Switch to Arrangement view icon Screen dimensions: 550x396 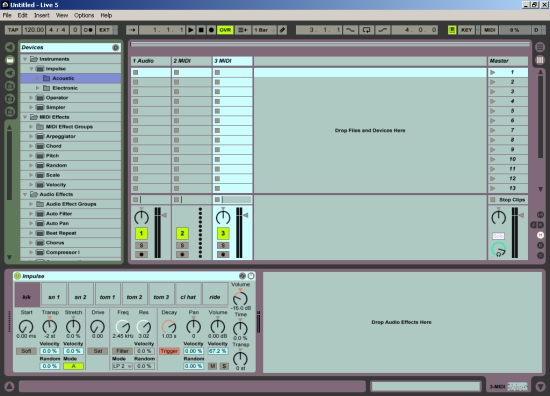pos(540,47)
